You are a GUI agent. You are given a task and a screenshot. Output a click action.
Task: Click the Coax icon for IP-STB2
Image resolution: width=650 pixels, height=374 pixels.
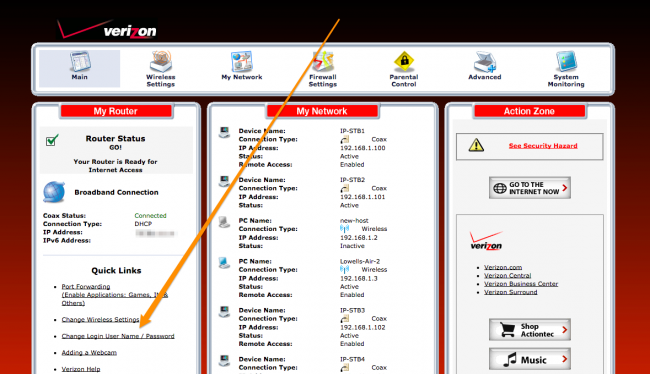coord(344,189)
